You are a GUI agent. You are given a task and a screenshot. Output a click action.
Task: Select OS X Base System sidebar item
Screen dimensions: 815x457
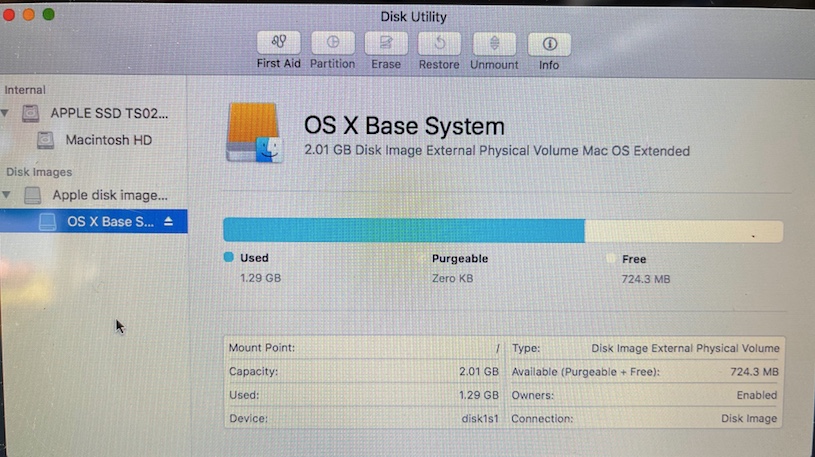[94, 221]
